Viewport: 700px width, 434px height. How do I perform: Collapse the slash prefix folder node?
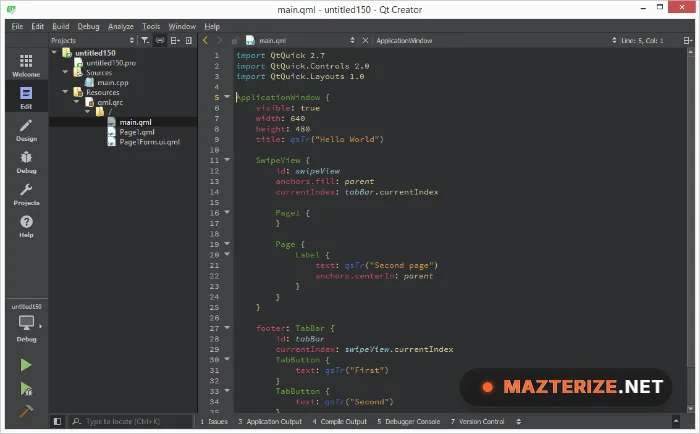(x=87, y=111)
